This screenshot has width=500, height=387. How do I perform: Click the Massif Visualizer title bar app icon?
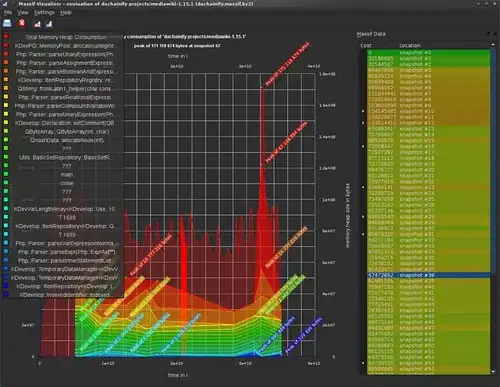coord(5,4)
